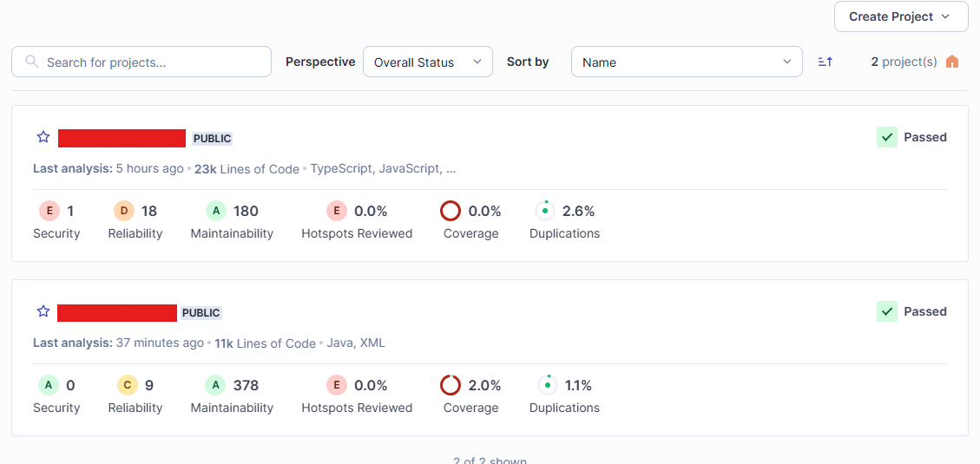The height and width of the screenshot is (464, 980).
Task: Open the first redacted project name link
Action: [x=122, y=138]
